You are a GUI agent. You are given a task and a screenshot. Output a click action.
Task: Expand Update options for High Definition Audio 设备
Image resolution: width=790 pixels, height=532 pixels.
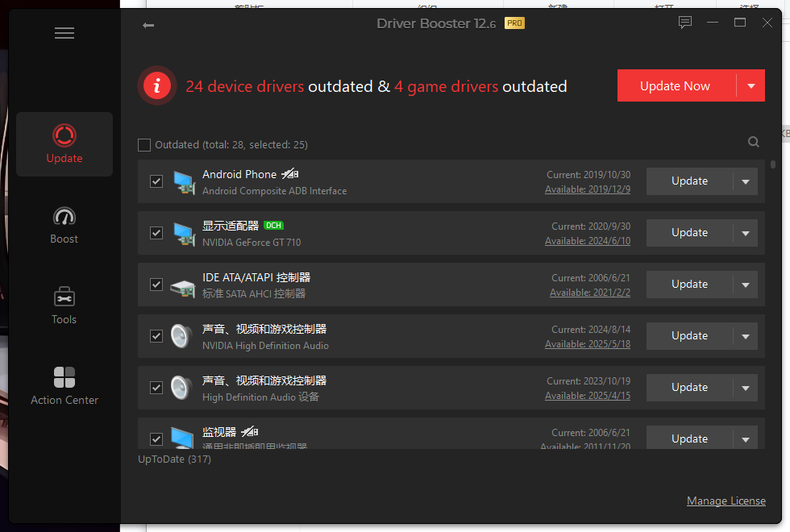tap(746, 388)
